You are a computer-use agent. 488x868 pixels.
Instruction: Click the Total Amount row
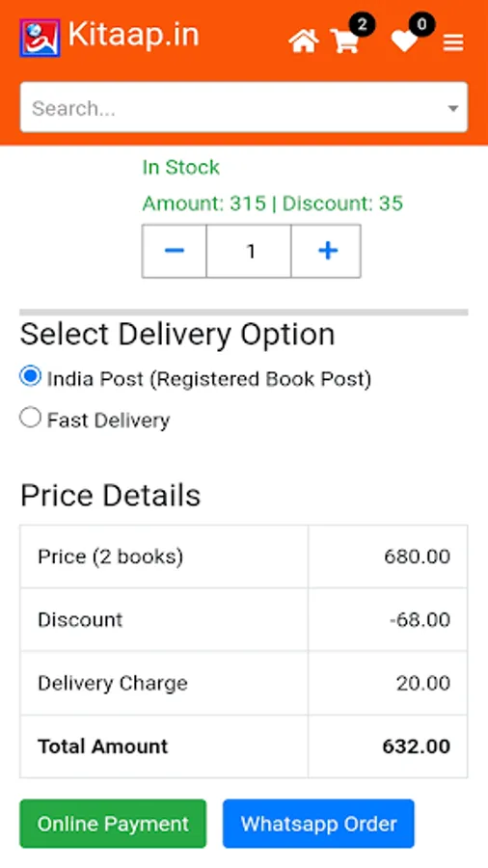[243, 746]
